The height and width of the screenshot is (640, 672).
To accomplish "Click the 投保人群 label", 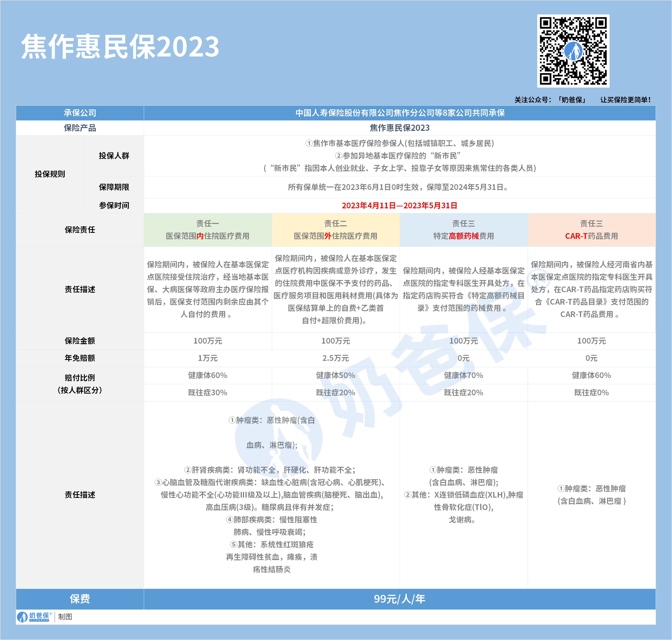I will point(114,156).
